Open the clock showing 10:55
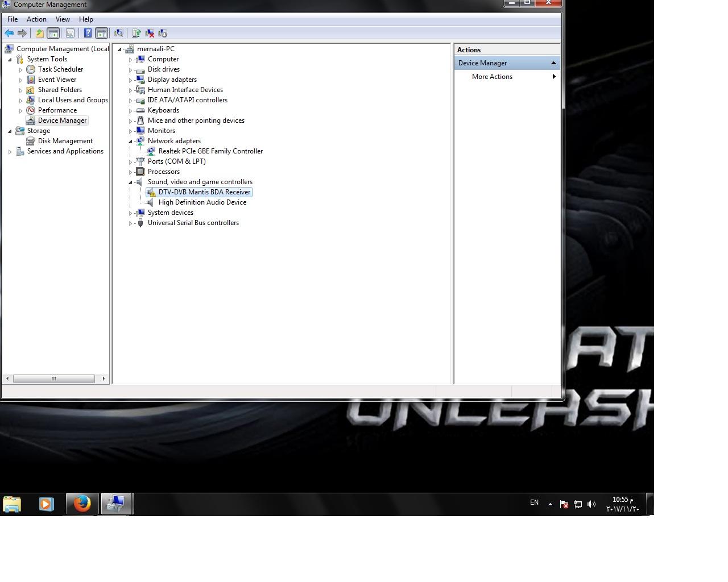This screenshot has width=728, height=582. pyautogui.click(x=622, y=504)
